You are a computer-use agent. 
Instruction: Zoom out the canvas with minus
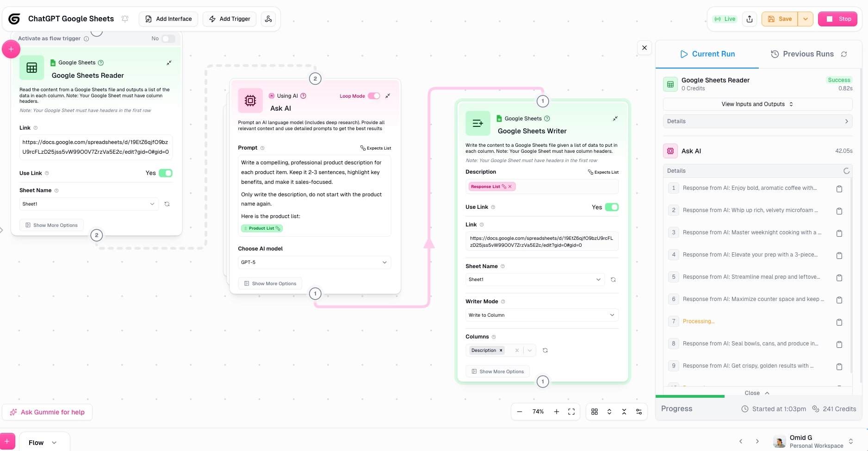tap(520, 412)
